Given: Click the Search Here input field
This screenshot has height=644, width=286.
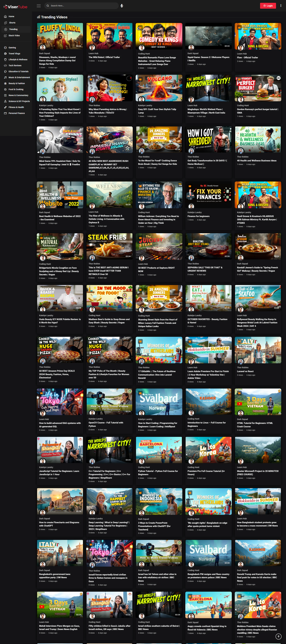Looking at the screenshot, I should (x=82, y=6).
